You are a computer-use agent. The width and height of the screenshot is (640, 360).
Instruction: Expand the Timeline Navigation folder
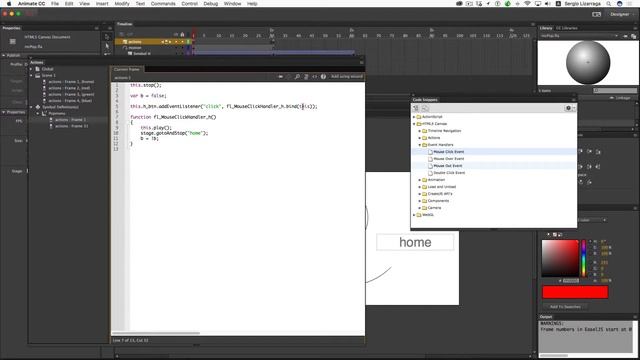tap(420, 131)
